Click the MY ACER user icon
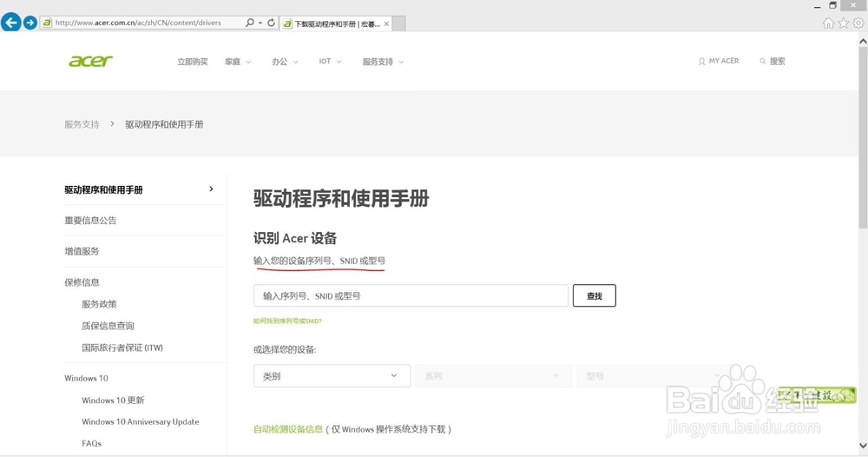Image resolution: width=868 pixels, height=457 pixels. [701, 62]
